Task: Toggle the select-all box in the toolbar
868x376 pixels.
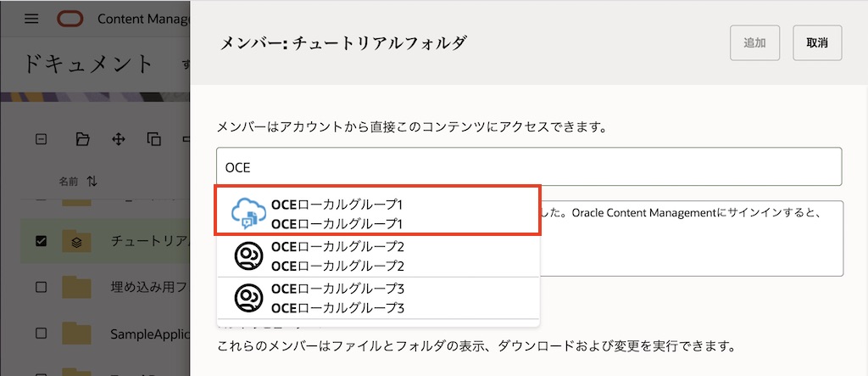Action: click(x=41, y=139)
